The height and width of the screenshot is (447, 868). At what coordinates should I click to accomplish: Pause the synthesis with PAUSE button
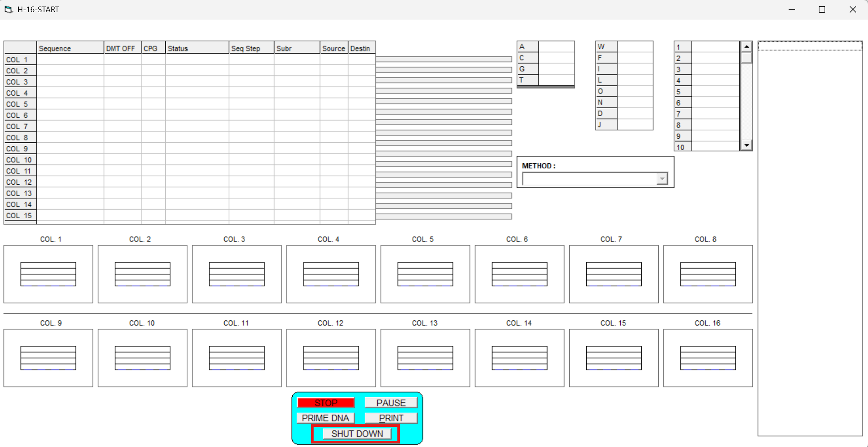(x=391, y=402)
